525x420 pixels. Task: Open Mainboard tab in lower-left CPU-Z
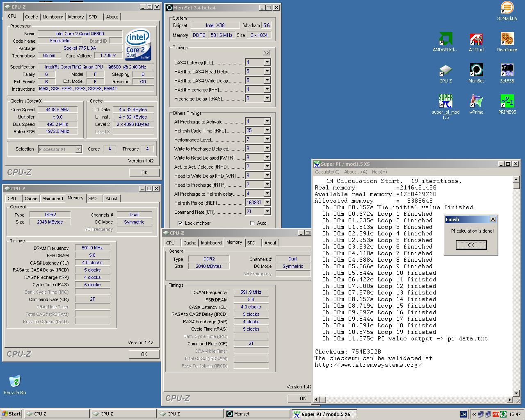coord(52,199)
